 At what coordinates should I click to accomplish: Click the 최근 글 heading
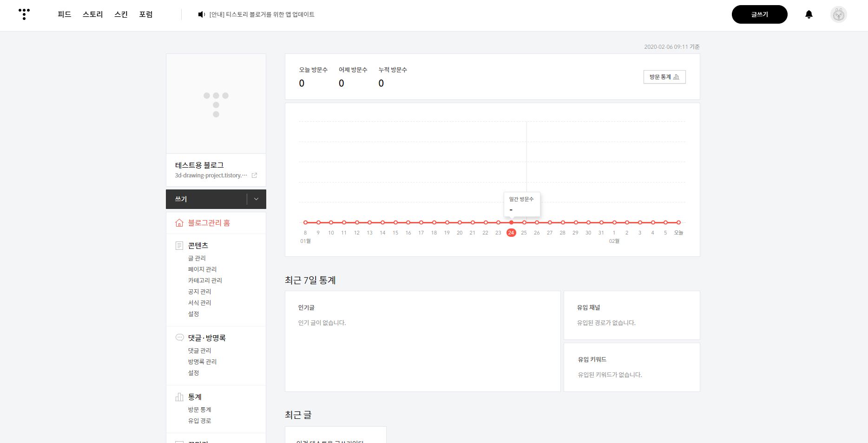click(298, 415)
